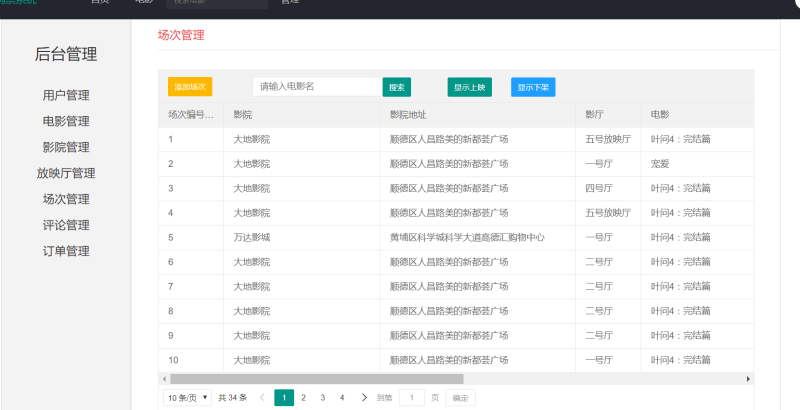Focus the 到第 page number input
800x410 pixels.
411,398
